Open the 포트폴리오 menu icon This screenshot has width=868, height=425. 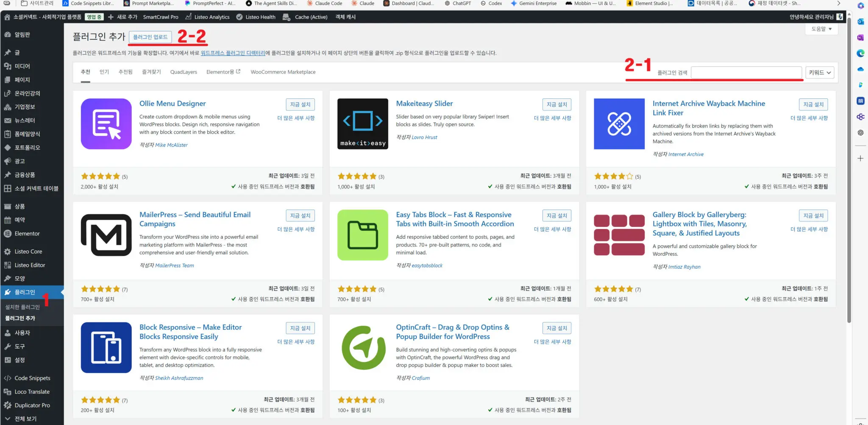[7, 148]
